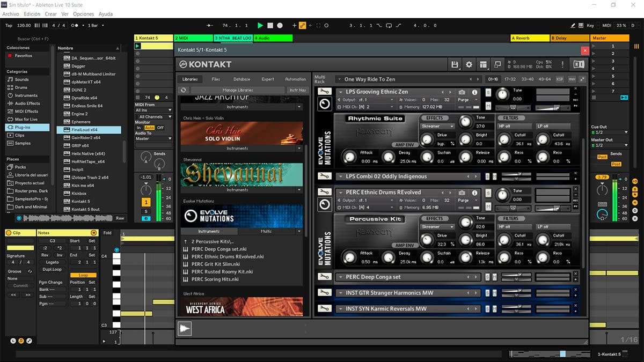Toggle Solo on LPS Grooving Ethnic Zen
Screen dimensions: 644x362
pos(488,92)
